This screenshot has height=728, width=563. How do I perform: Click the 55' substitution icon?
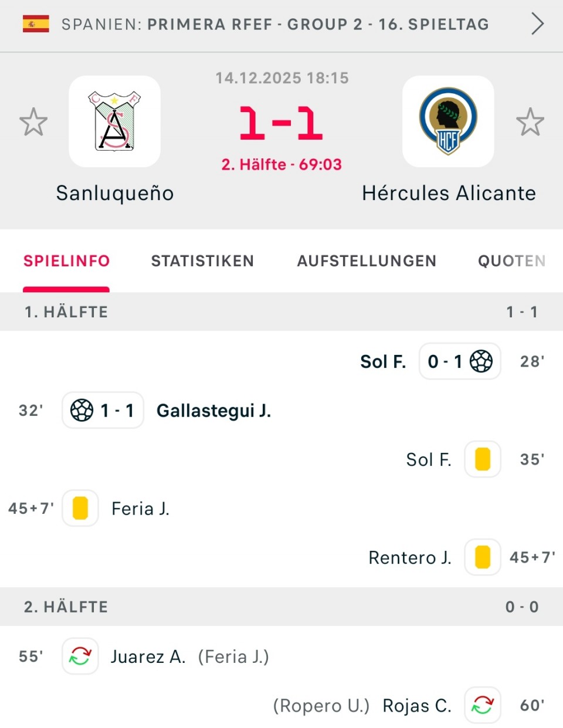80,656
